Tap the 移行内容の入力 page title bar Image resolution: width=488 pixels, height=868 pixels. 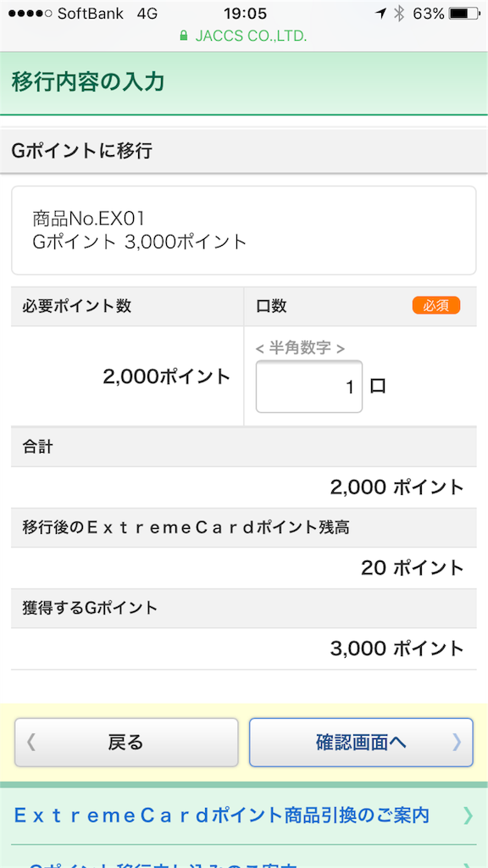point(244,84)
